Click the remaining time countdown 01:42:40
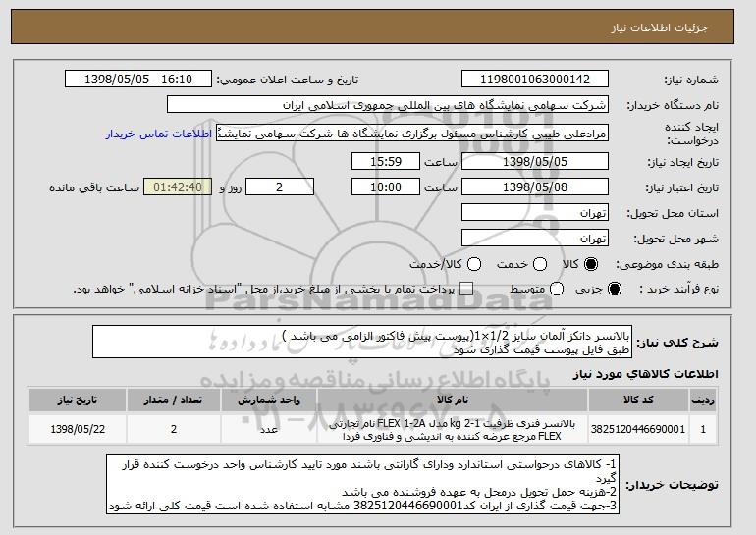This screenshot has height=535, width=756. coord(178,187)
